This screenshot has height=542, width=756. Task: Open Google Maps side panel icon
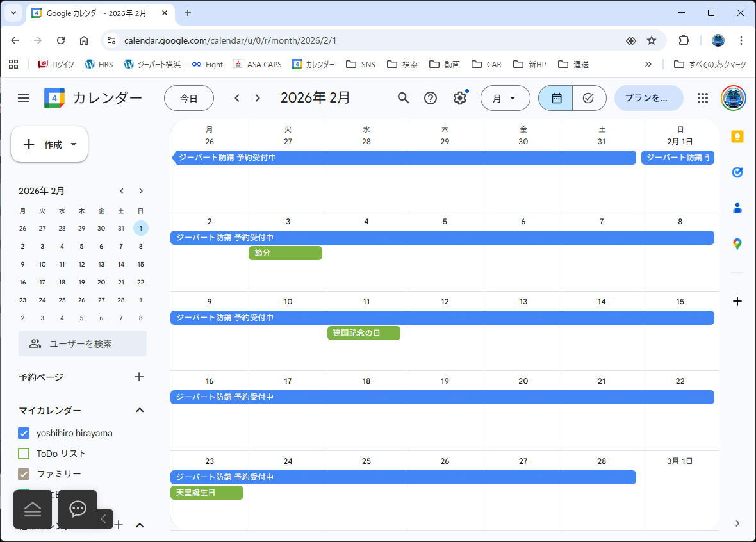point(737,244)
